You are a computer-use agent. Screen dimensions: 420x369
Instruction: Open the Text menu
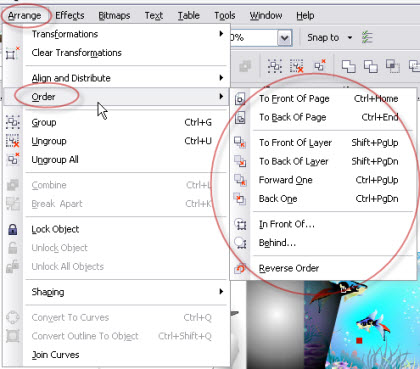click(x=154, y=16)
